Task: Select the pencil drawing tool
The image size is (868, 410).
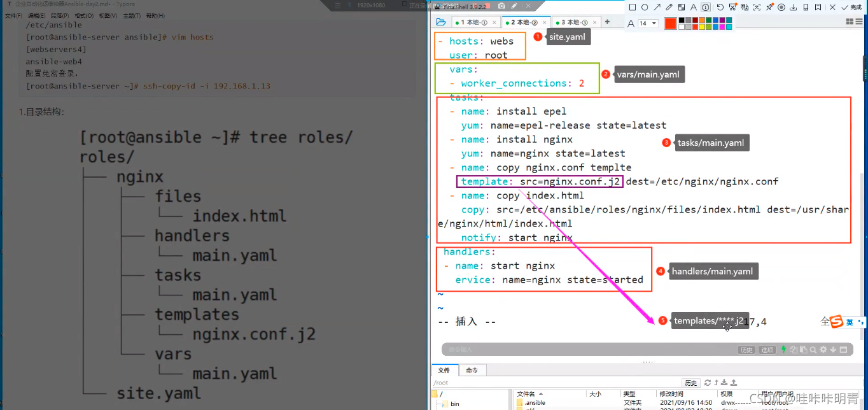Action: pyautogui.click(x=669, y=8)
